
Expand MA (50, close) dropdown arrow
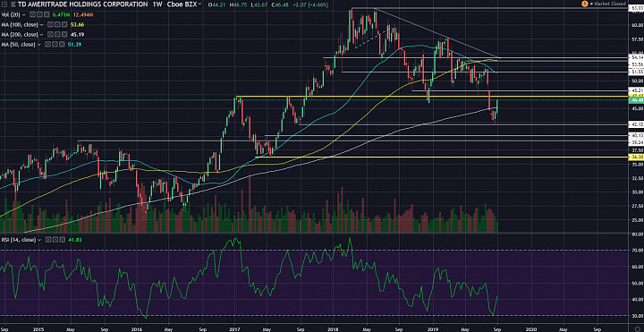pyautogui.click(x=39, y=45)
